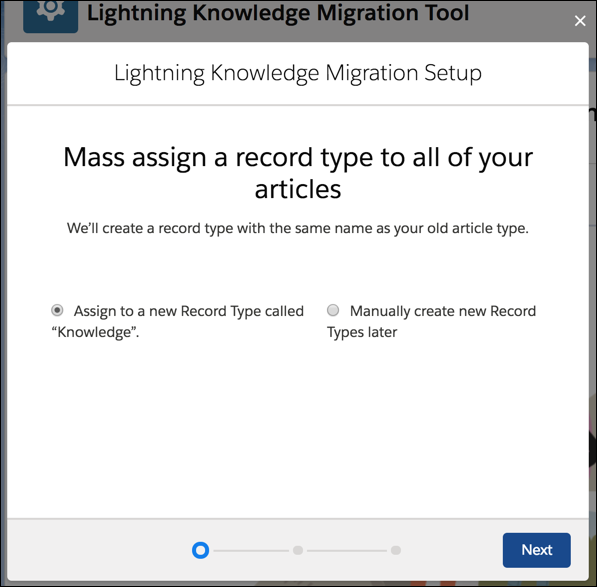Screen dimensions: 597x587
Task: Click the word "articles" in the heading
Action: click(x=298, y=189)
